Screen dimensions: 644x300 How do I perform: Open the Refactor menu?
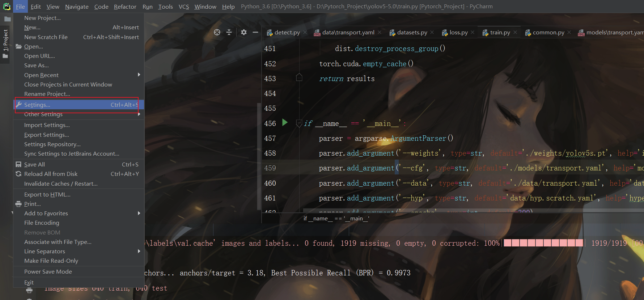click(x=125, y=7)
